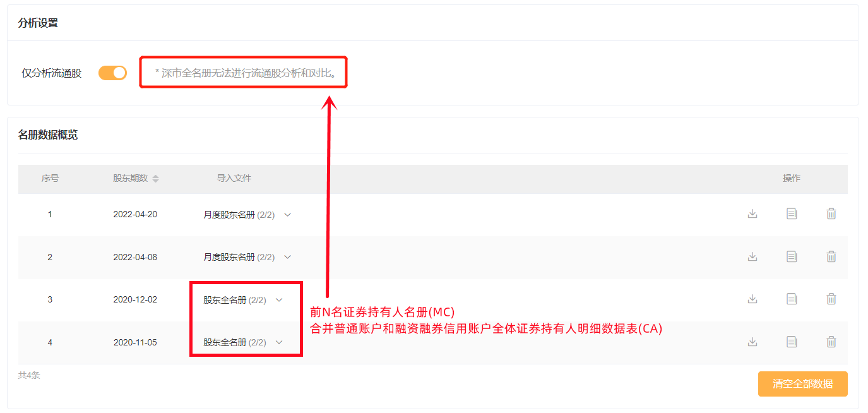Click the 深市全名册无法进行流通股分析 note

tap(246, 73)
